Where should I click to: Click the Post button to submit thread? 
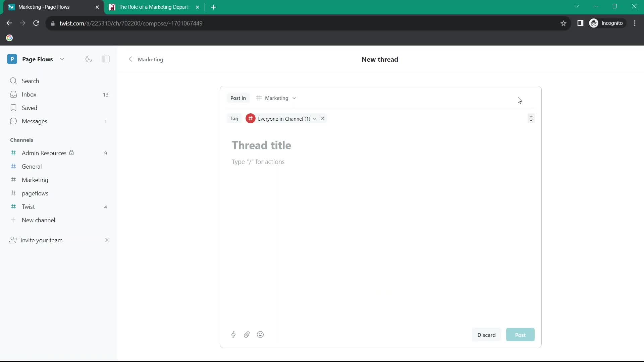[x=520, y=335]
